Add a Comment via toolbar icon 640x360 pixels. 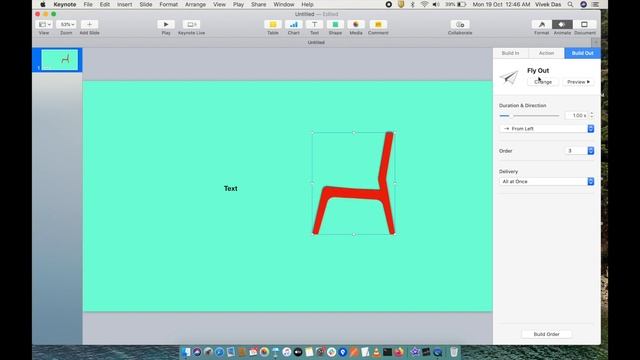pyautogui.click(x=378, y=24)
